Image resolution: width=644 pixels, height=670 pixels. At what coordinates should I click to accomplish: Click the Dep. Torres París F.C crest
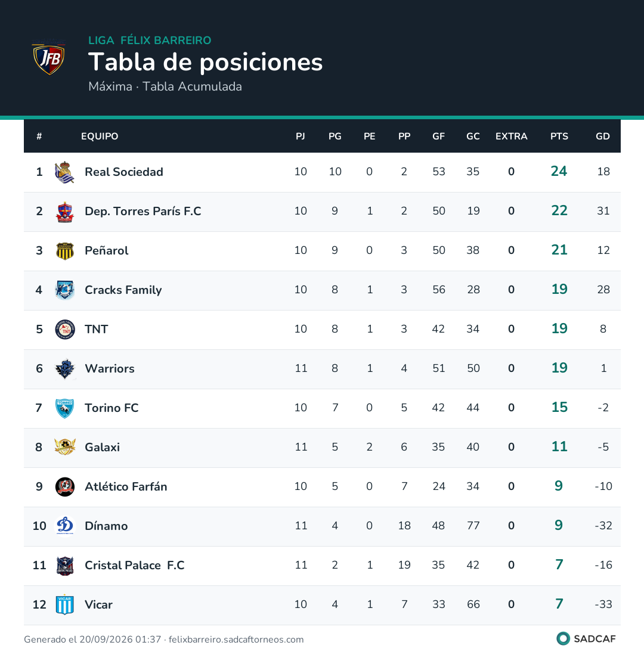(65, 212)
